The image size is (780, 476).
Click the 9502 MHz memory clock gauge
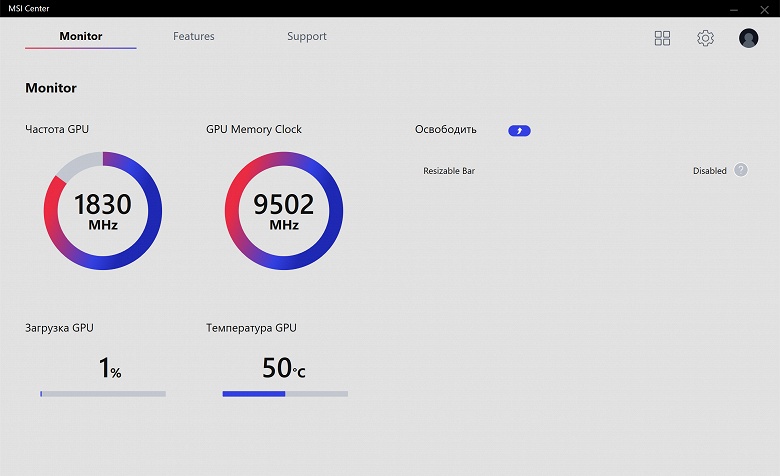pyautogui.click(x=284, y=211)
